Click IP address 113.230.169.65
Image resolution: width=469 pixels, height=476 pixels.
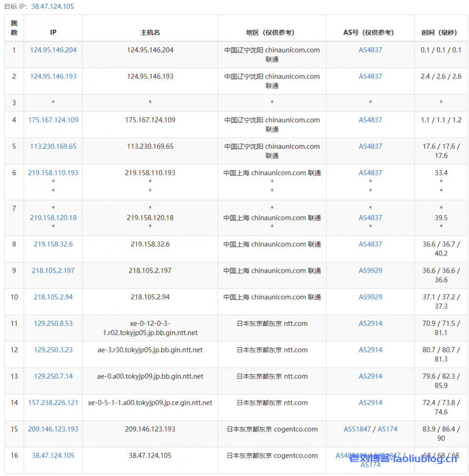click(53, 146)
